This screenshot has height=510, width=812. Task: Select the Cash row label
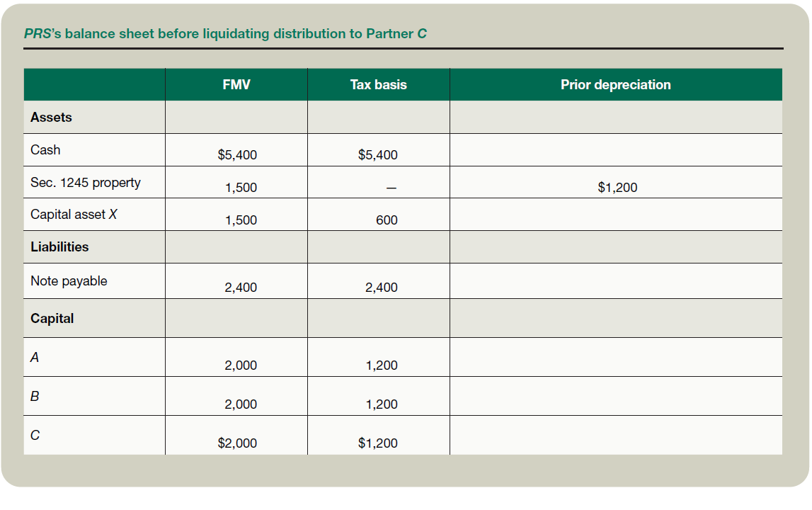pos(45,150)
